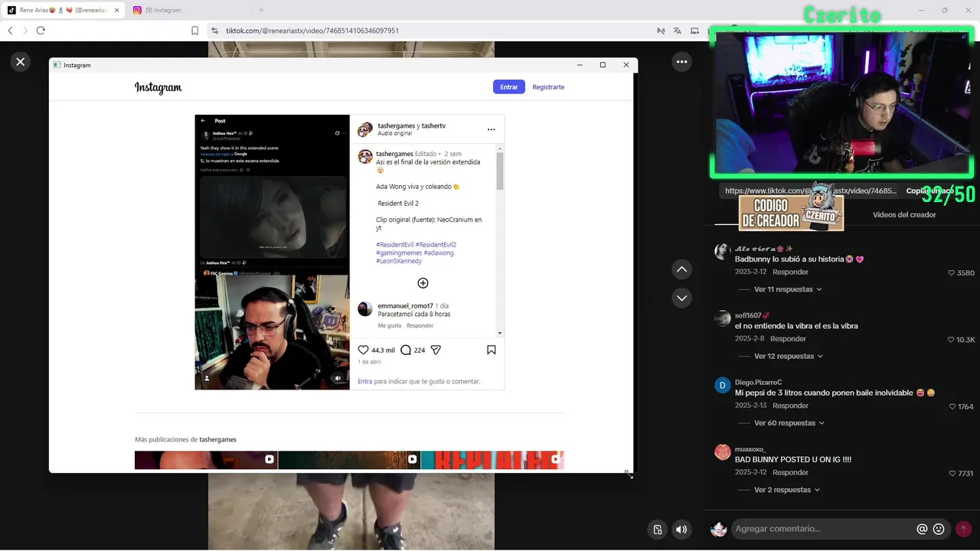
Task: Mute the Instagram video with the speaker icon
Action: coord(338,378)
